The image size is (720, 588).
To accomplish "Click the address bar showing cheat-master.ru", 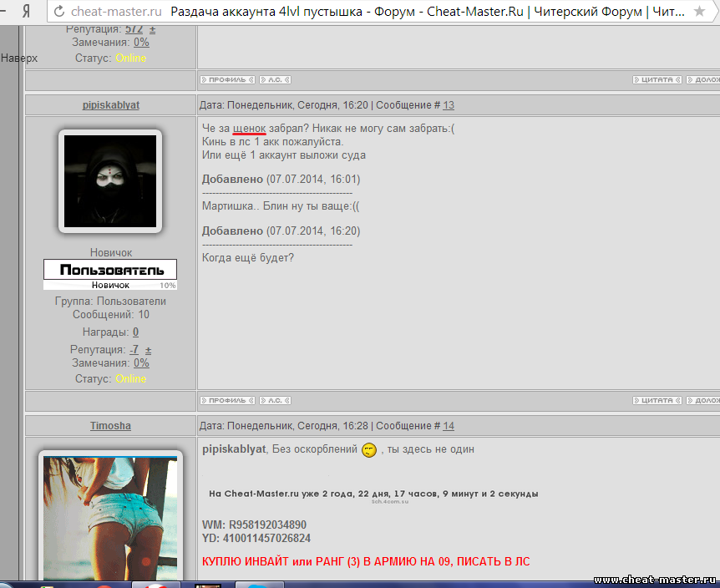I will click(117, 12).
